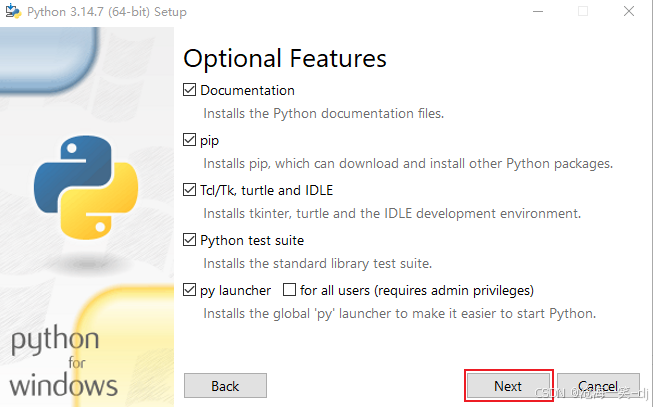This screenshot has width=653, height=407.
Task: Cancel the Python installation
Action: (x=598, y=386)
